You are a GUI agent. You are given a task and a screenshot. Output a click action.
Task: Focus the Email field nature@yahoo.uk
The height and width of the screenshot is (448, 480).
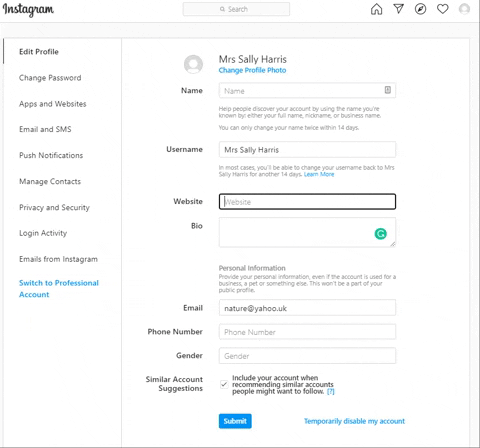click(307, 308)
